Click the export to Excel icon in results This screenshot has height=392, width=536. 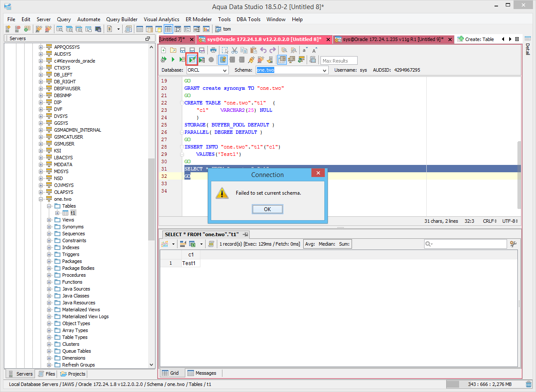coord(193,244)
